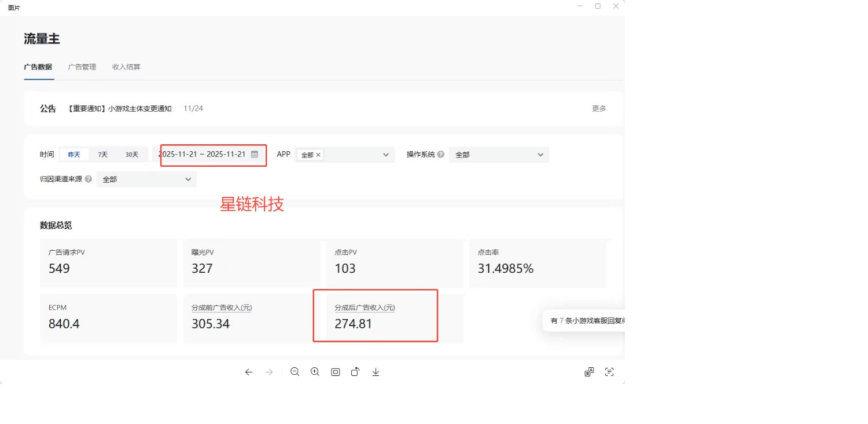
Task: Download the image from the viewer
Action: pyautogui.click(x=376, y=372)
